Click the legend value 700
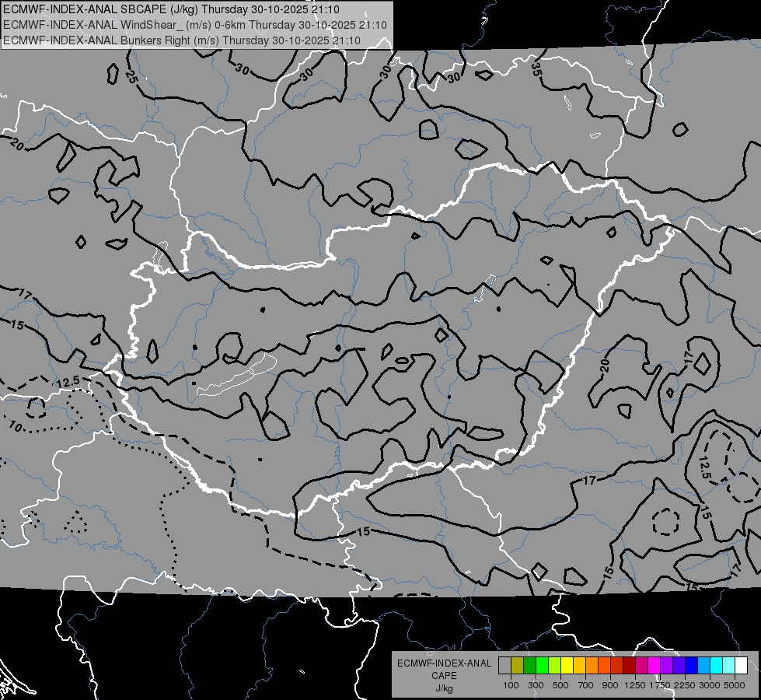The image size is (761, 700). [x=586, y=685]
